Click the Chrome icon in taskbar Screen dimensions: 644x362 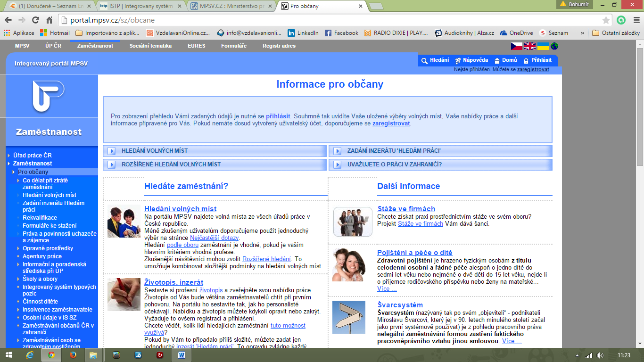coord(51,355)
